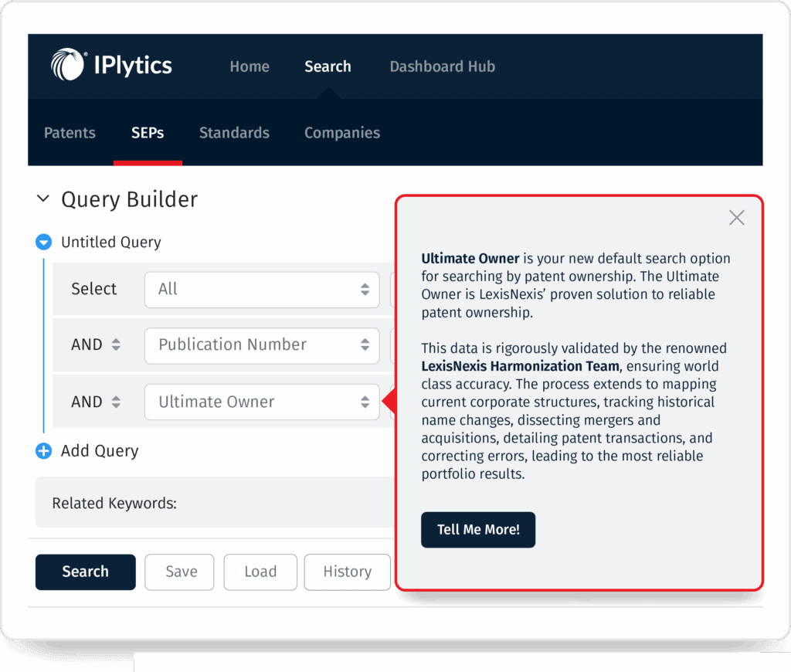Load a saved query
This screenshot has height=672, width=791.
pyautogui.click(x=260, y=572)
